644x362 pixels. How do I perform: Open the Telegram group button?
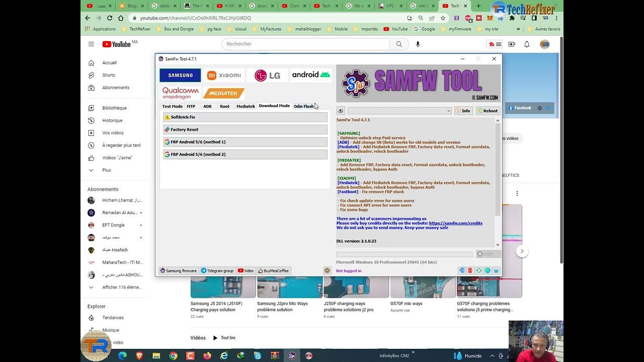217,270
